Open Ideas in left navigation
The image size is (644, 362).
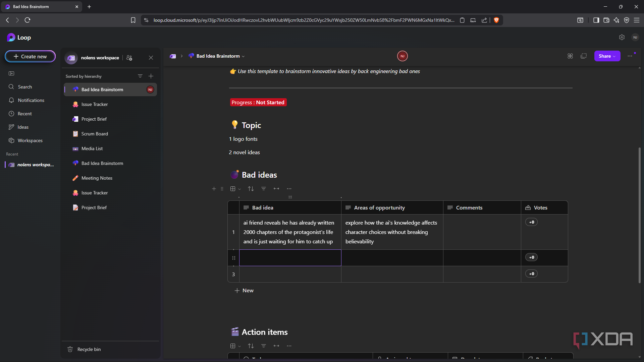click(x=18, y=127)
